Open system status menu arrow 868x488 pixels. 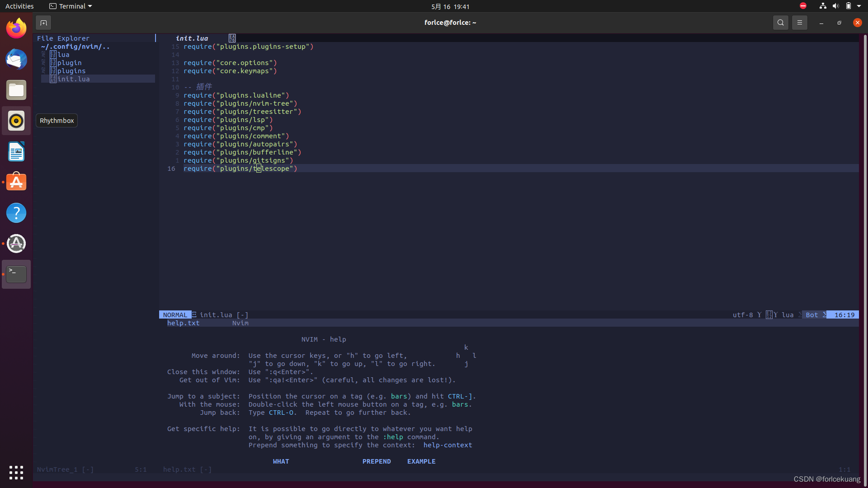(x=859, y=6)
